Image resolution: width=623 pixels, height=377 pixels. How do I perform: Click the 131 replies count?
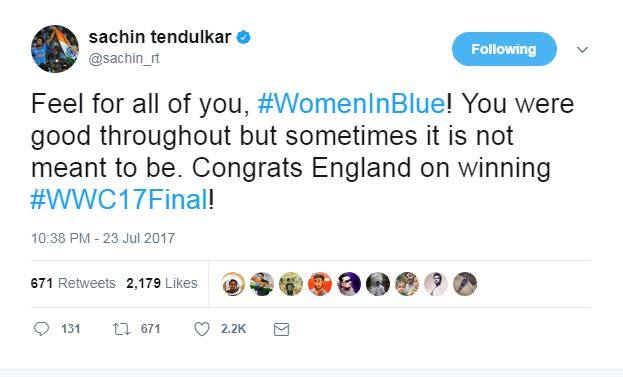[71, 329]
